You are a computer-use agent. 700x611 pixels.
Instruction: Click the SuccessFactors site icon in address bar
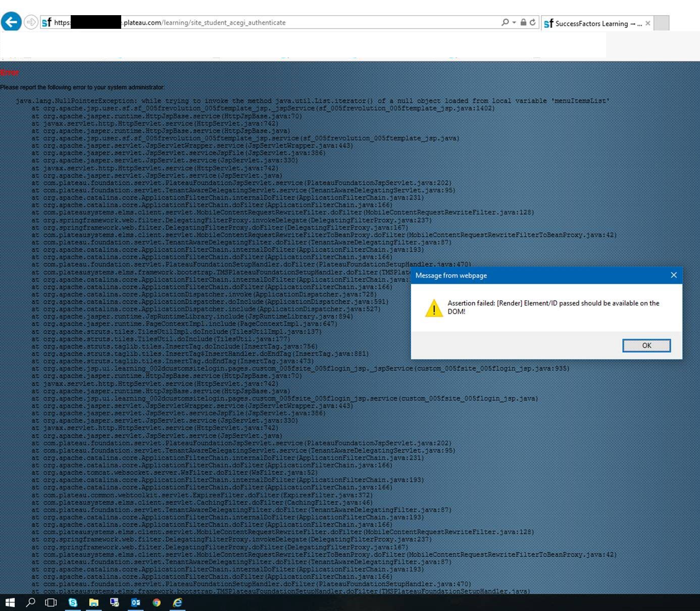click(46, 23)
